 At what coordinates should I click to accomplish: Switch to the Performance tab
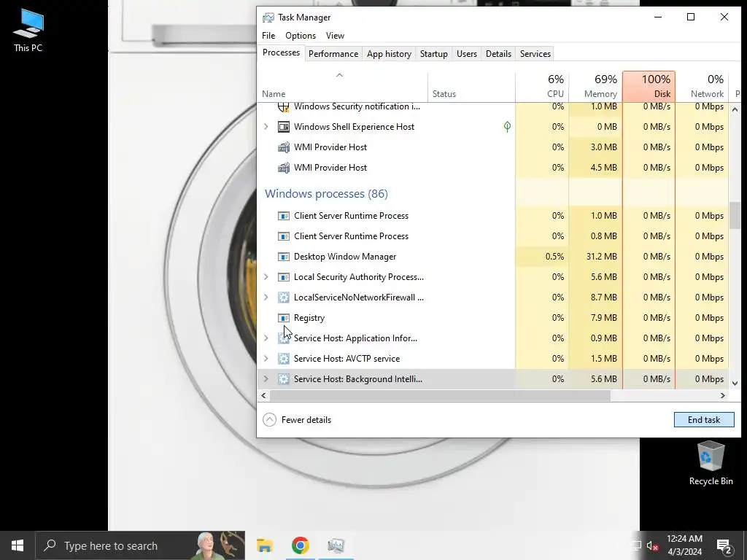333,54
